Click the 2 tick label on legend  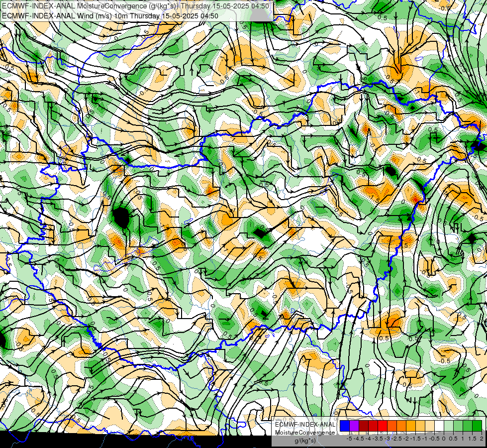482,439
